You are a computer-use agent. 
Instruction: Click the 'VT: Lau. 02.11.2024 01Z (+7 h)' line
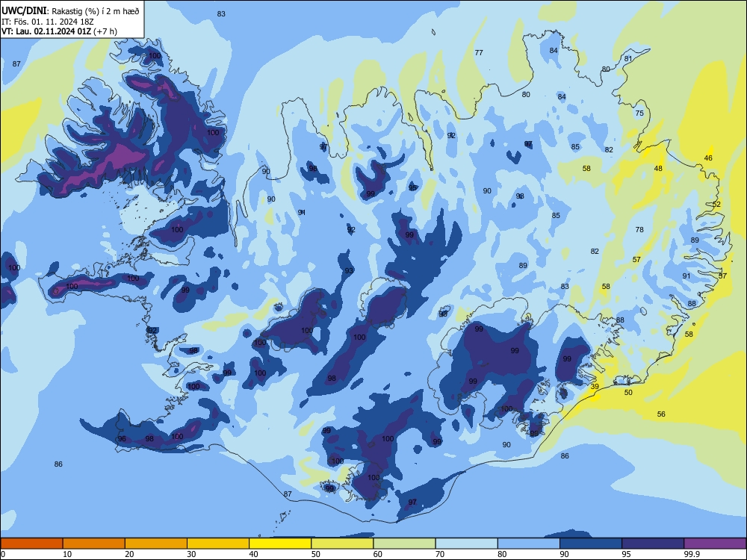[59, 31]
